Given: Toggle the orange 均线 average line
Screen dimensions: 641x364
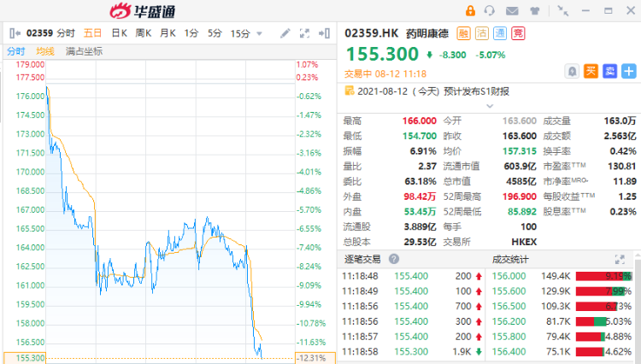Looking at the screenshot, I should click(x=45, y=51).
